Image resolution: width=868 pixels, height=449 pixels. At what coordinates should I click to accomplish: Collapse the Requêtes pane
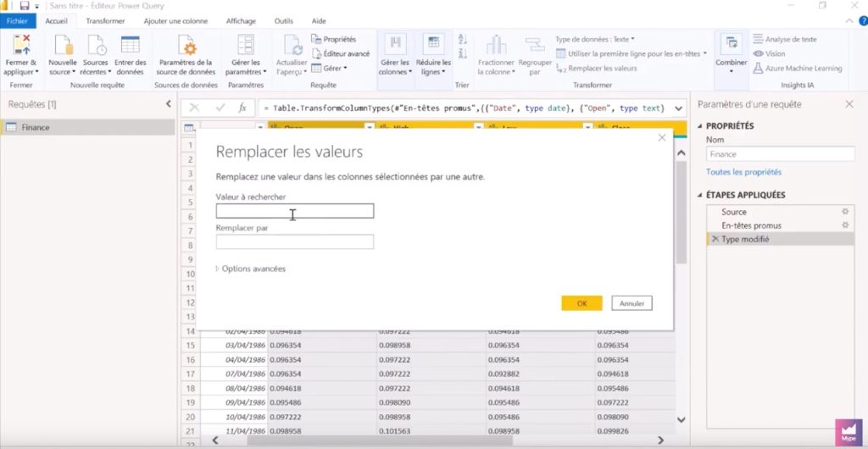pos(169,104)
